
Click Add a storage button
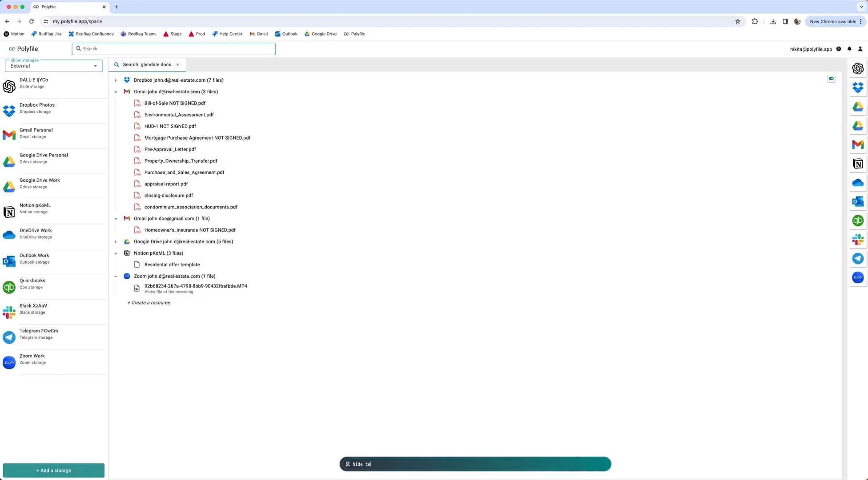53,470
